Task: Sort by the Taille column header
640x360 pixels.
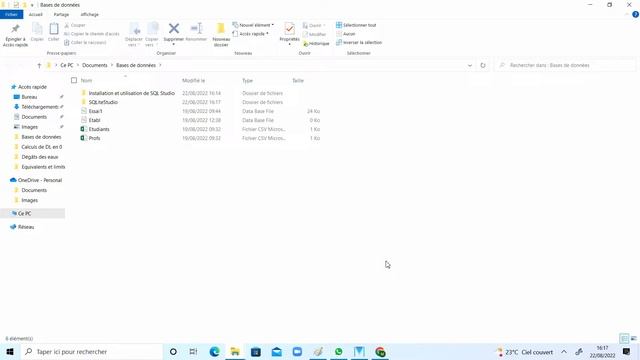Action: click(x=298, y=80)
